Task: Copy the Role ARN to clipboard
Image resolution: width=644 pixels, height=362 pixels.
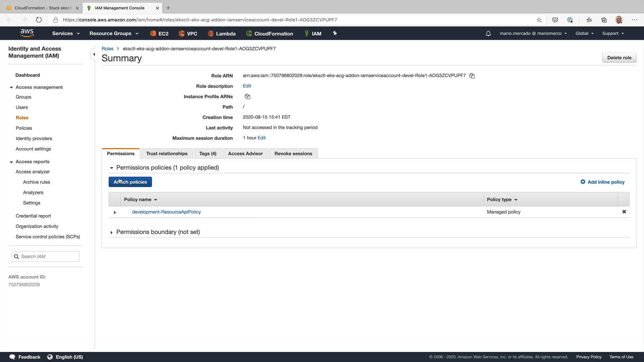Action: pyautogui.click(x=472, y=76)
